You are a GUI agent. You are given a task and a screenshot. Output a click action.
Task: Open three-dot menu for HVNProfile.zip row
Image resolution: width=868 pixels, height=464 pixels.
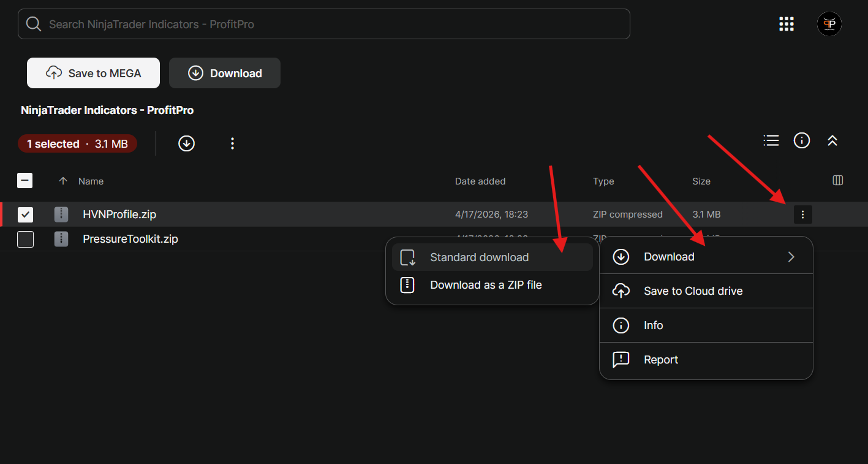(x=802, y=215)
